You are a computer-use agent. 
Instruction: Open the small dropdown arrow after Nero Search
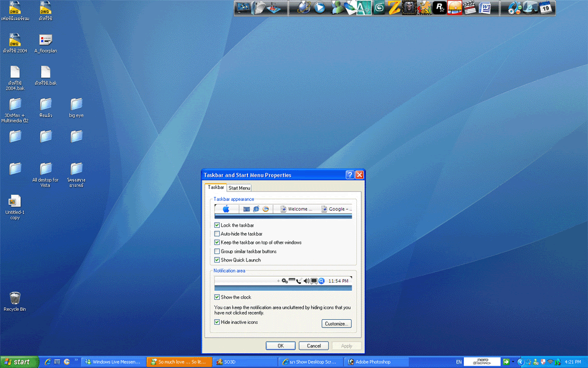tap(513, 362)
